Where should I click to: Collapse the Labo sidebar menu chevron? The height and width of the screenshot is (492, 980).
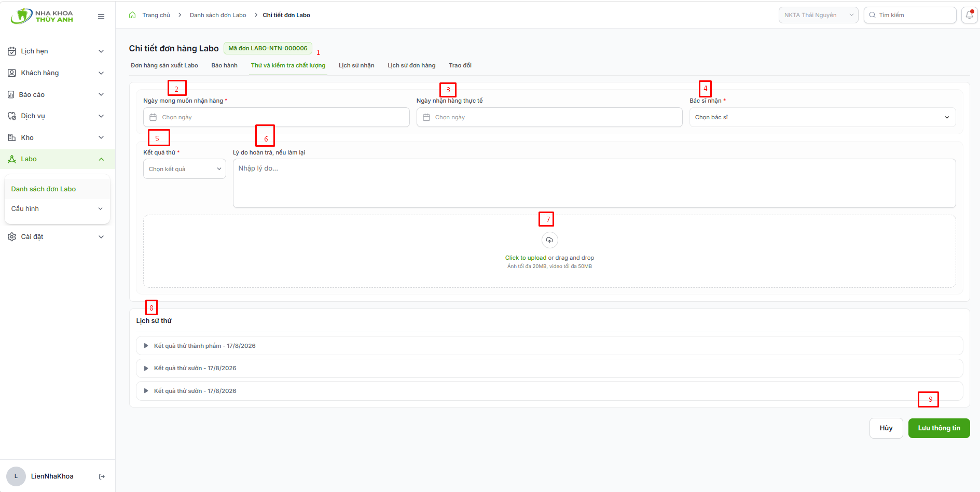tap(101, 159)
